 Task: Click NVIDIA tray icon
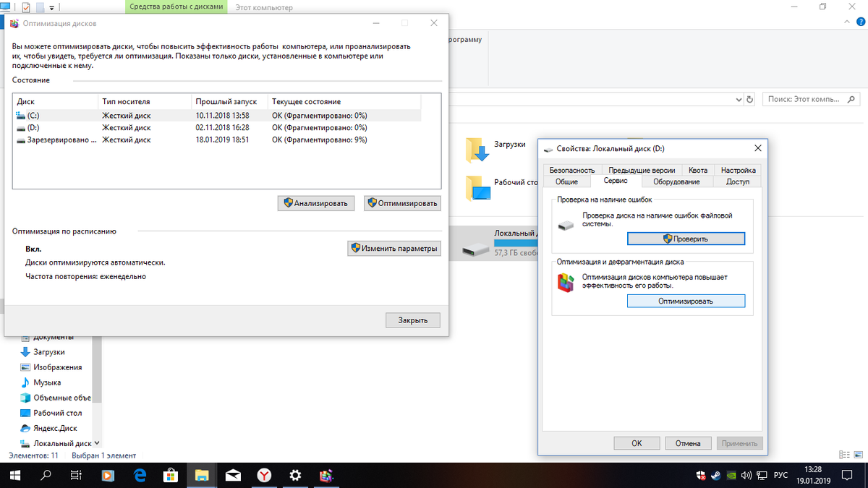point(731,475)
